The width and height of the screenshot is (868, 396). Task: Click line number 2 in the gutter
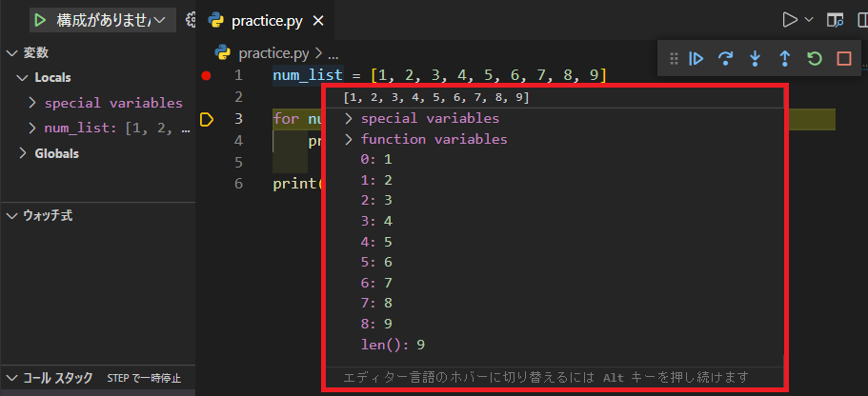tap(238, 97)
